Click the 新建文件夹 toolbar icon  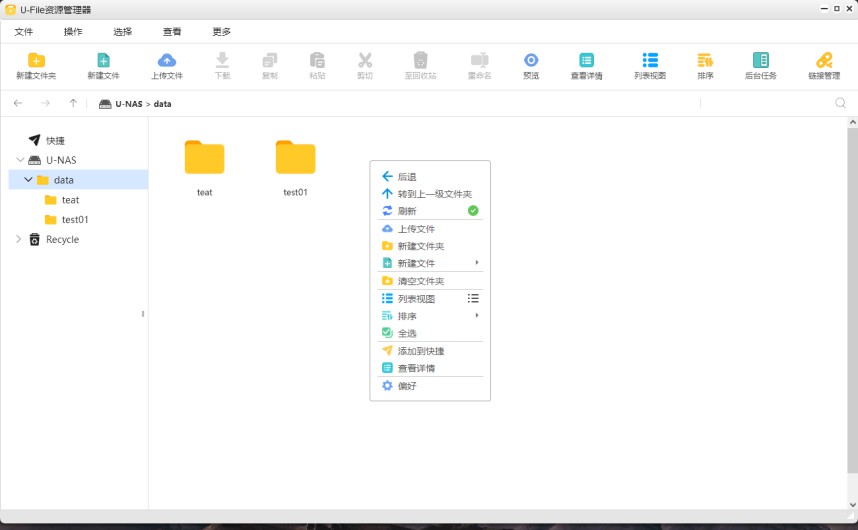click(36, 60)
